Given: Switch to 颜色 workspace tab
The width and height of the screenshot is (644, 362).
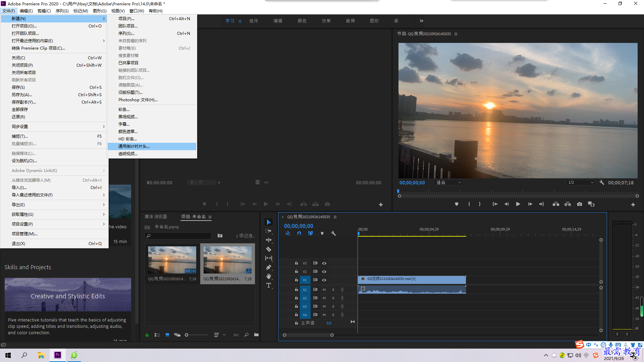Looking at the screenshot, I should (302, 21).
